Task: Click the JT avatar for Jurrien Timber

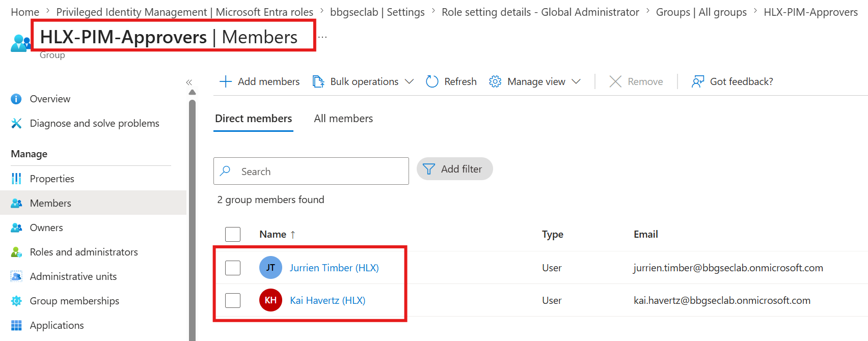Action: 270,268
